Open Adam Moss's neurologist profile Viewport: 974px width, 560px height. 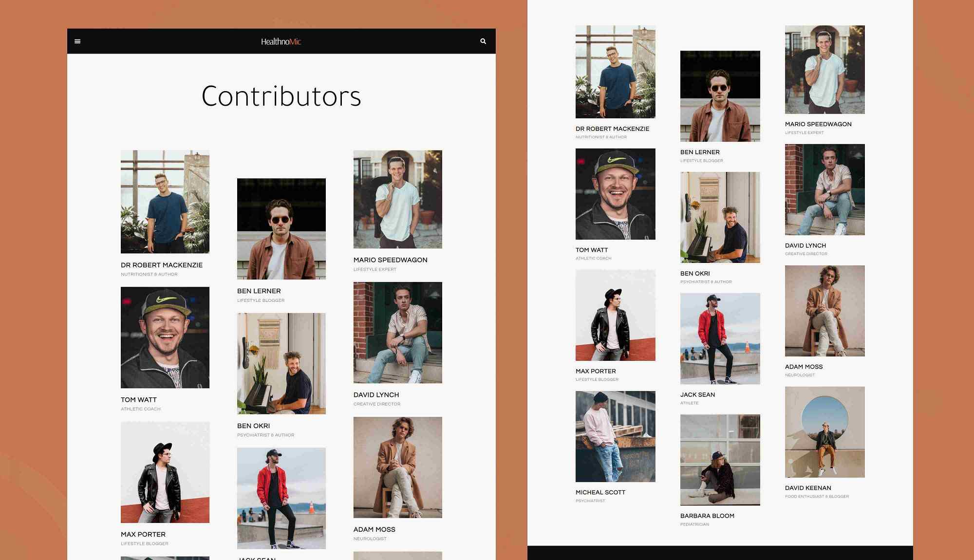point(374,529)
